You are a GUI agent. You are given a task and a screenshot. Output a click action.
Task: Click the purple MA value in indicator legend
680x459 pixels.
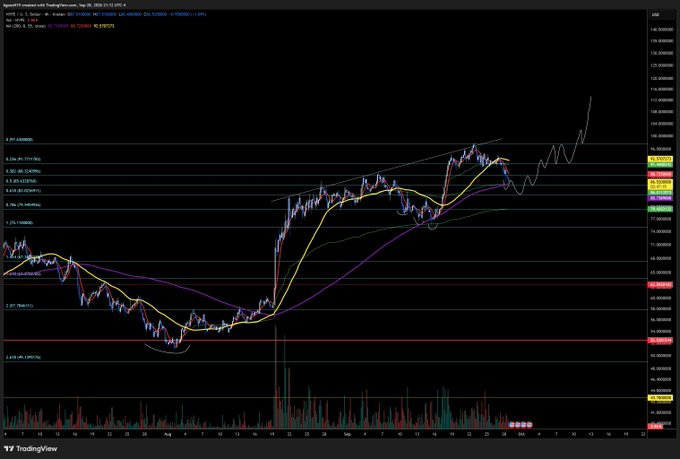pyautogui.click(x=57, y=26)
